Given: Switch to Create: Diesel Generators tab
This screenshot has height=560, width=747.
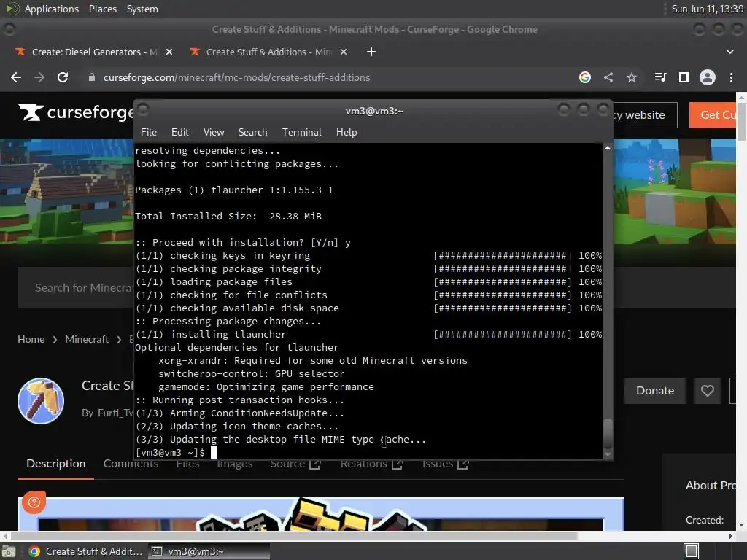Looking at the screenshot, I should 93,52.
